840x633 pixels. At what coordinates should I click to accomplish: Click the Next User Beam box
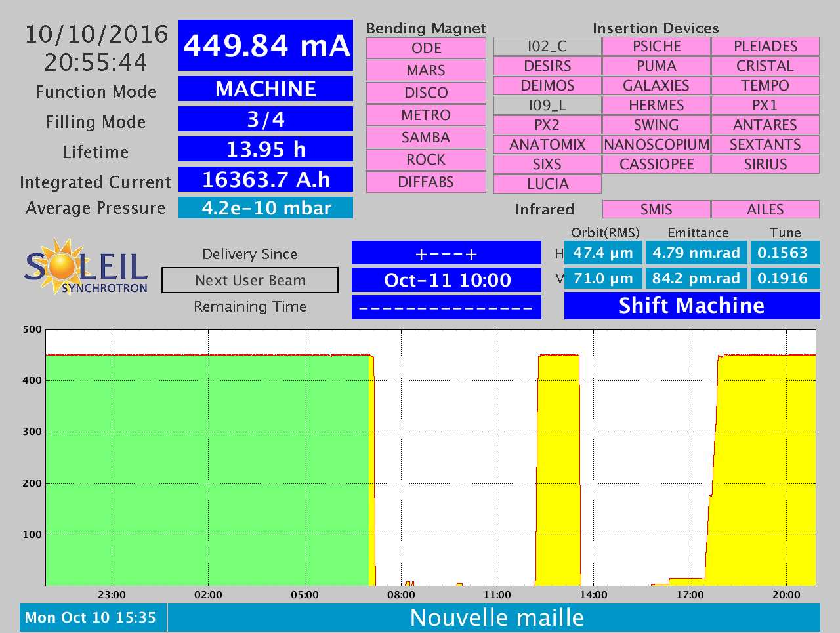[x=250, y=280]
